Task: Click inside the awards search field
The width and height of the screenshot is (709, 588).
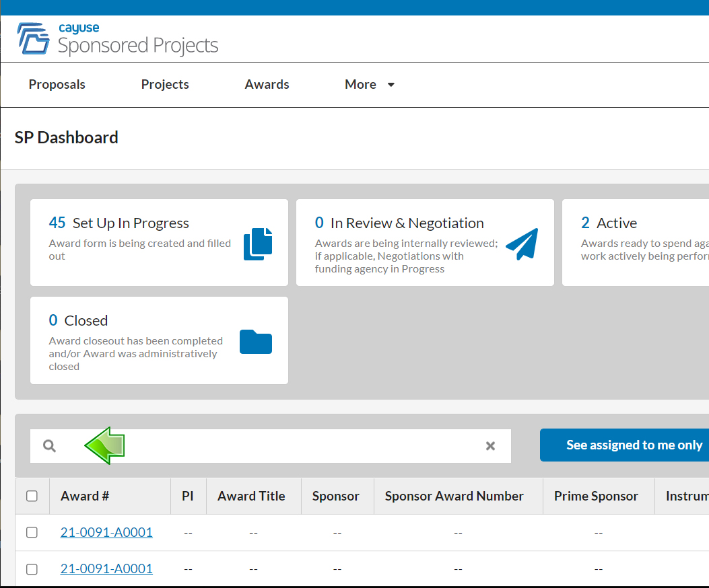Action: (x=271, y=446)
